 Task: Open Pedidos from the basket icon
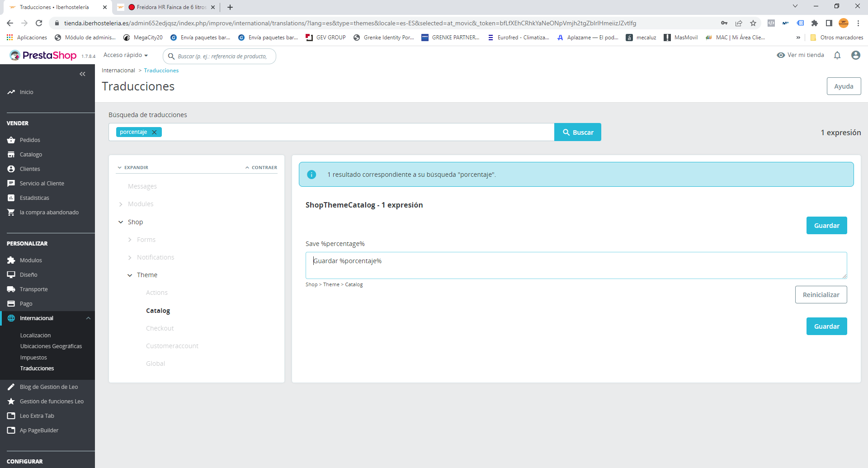coord(11,140)
